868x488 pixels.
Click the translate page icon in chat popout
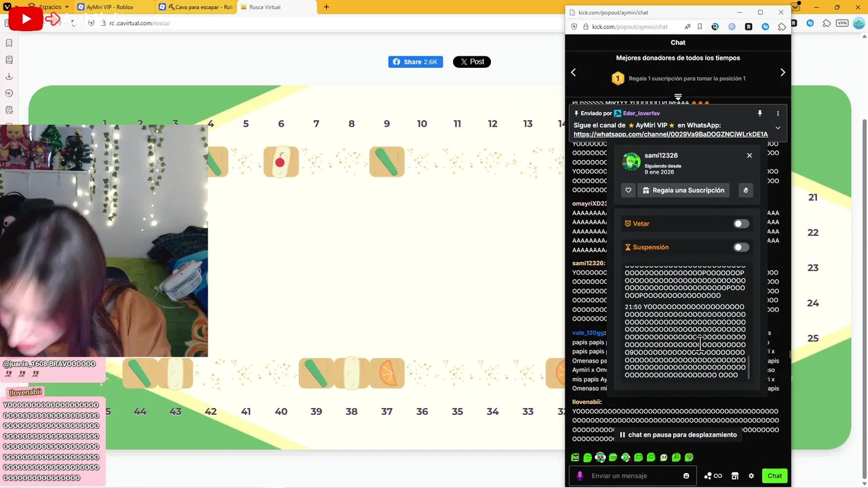(x=687, y=27)
